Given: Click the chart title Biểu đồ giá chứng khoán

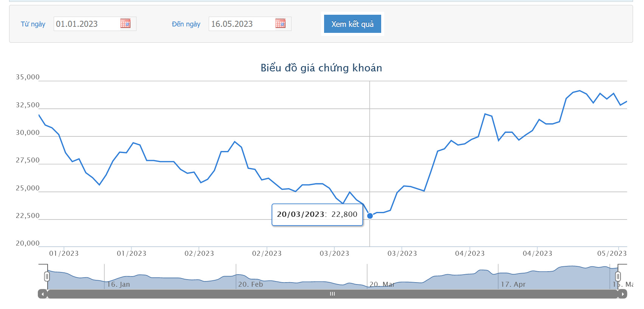Looking at the screenshot, I should [321, 68].
